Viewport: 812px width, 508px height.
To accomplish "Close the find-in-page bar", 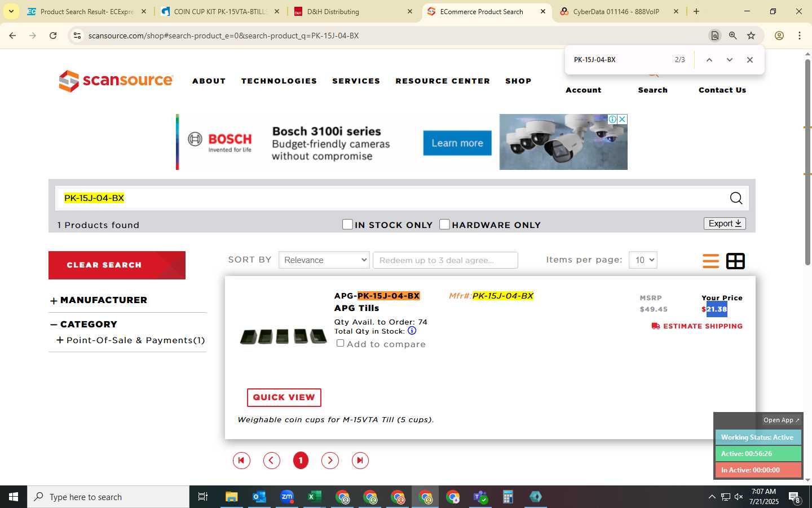I will (750, 60).
